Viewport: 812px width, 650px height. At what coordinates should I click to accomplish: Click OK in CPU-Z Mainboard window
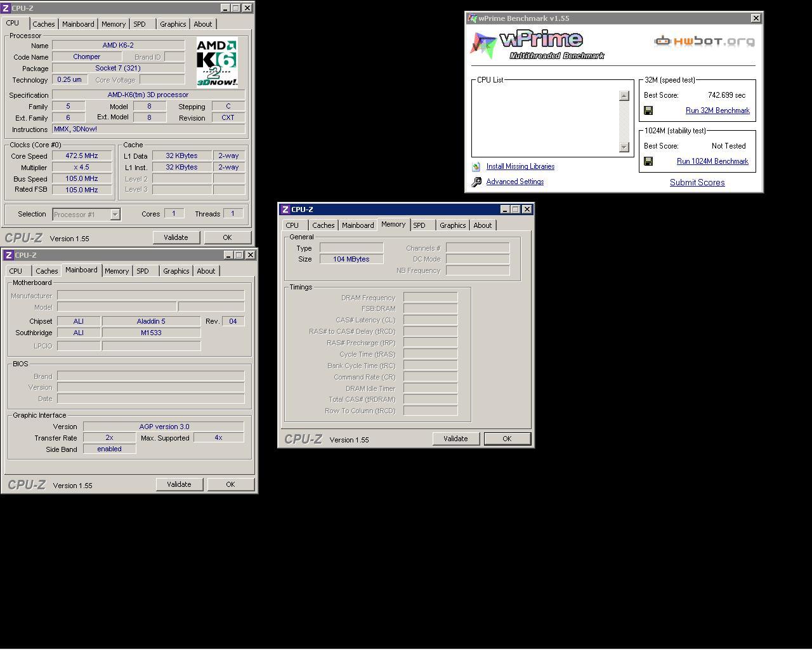click(230, 484)
